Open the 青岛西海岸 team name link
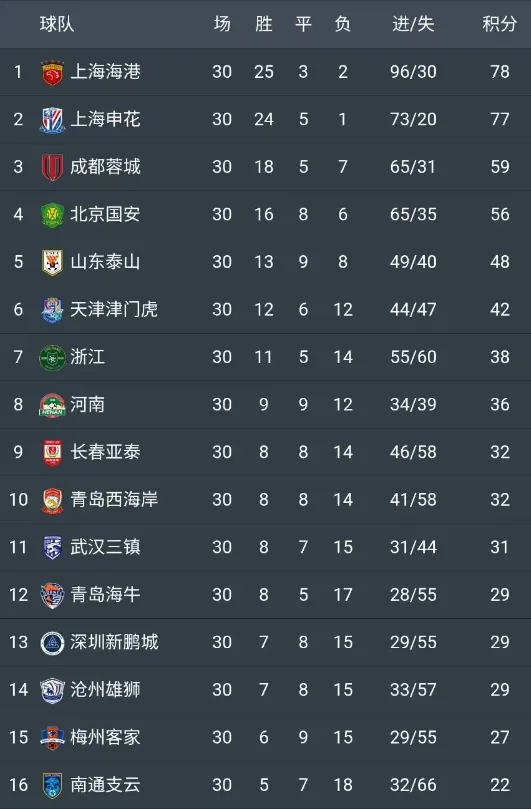The width and height of the screenshot is (531, 809). pos(114,499)
